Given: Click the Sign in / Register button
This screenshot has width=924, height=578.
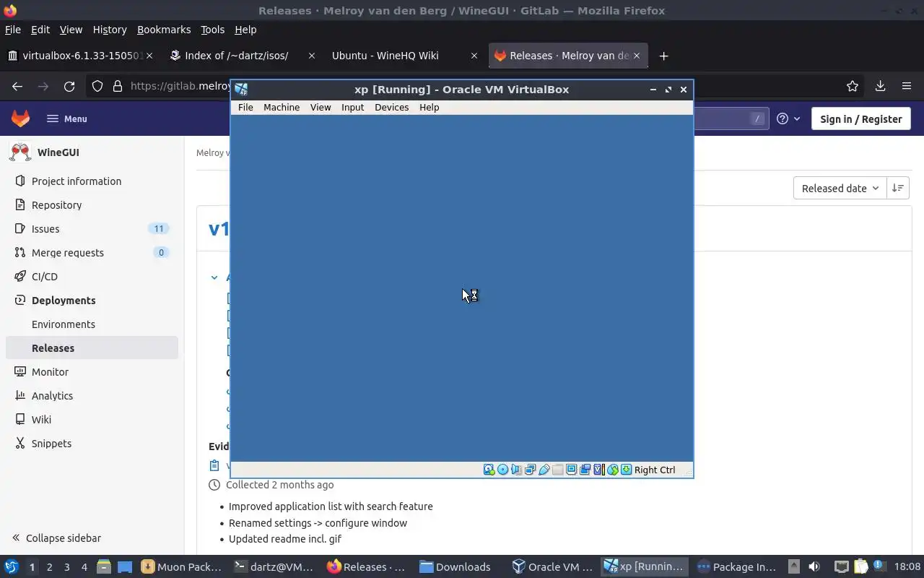Looking at the screenshot, I should tap(860, 118).
